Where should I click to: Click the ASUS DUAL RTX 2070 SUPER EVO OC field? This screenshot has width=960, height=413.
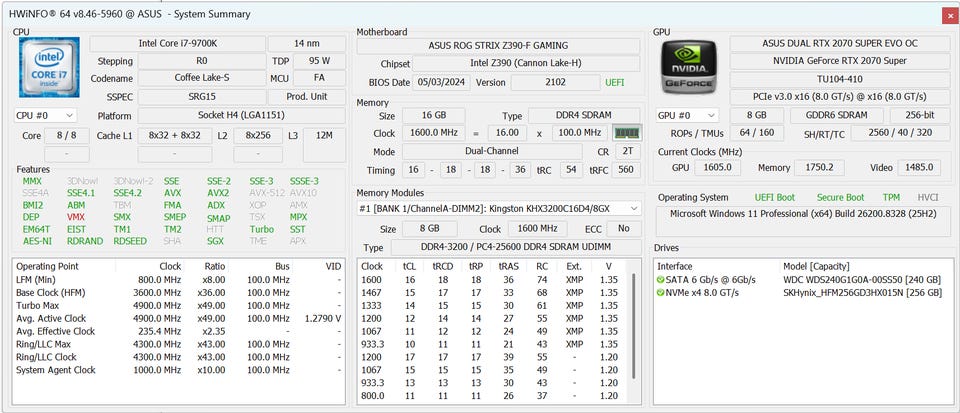[840, 43]
